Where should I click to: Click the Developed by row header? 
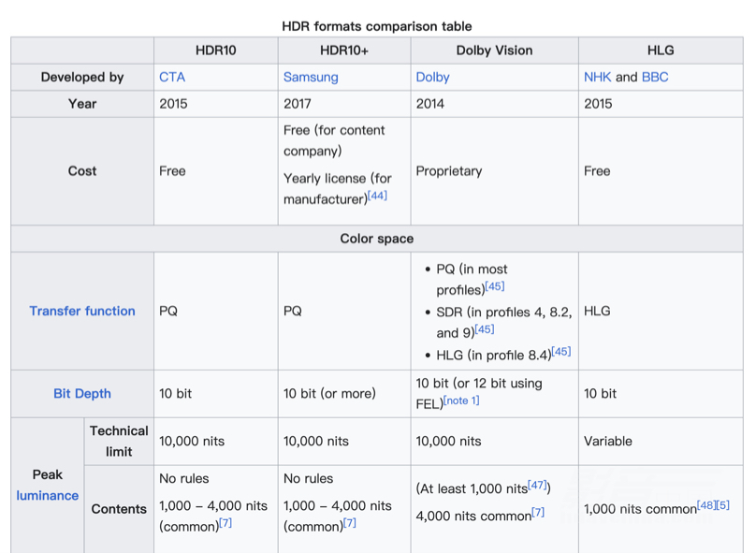tap(82, 77)
